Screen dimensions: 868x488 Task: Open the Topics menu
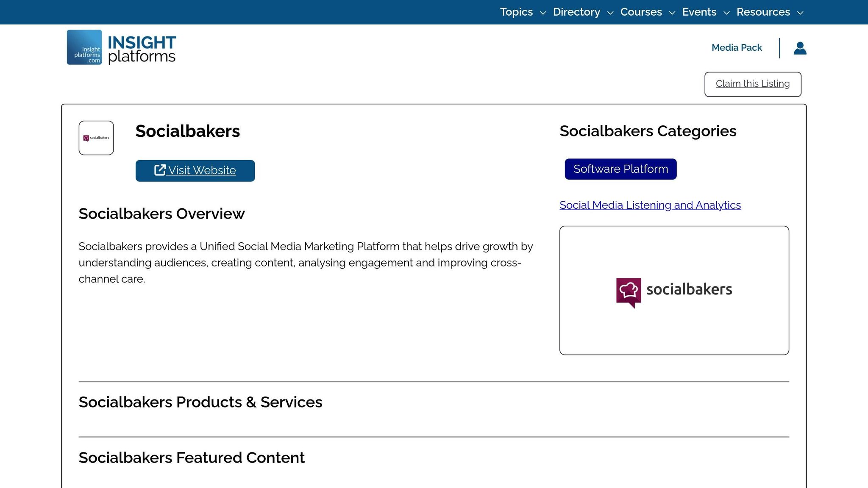pyautogui.click(x=516, y=12)
